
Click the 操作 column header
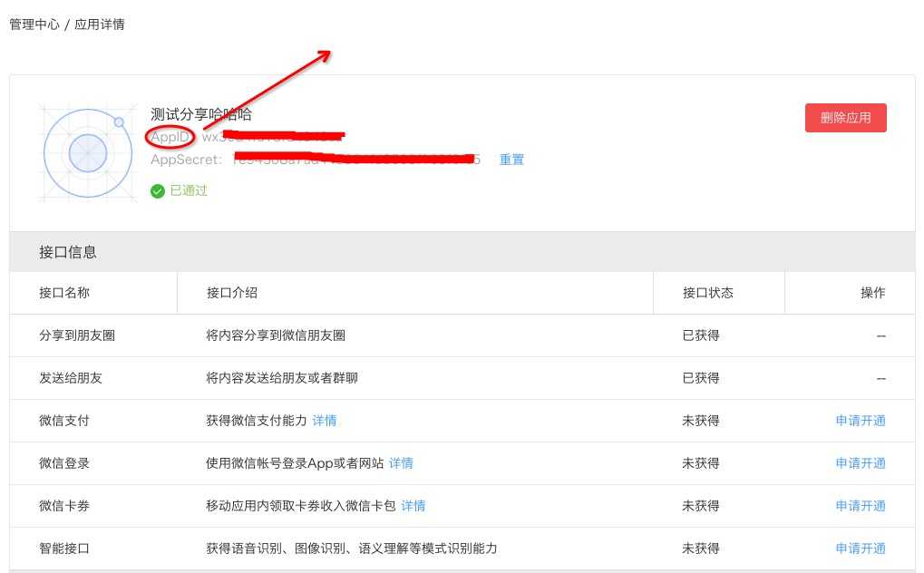(872, 293)
